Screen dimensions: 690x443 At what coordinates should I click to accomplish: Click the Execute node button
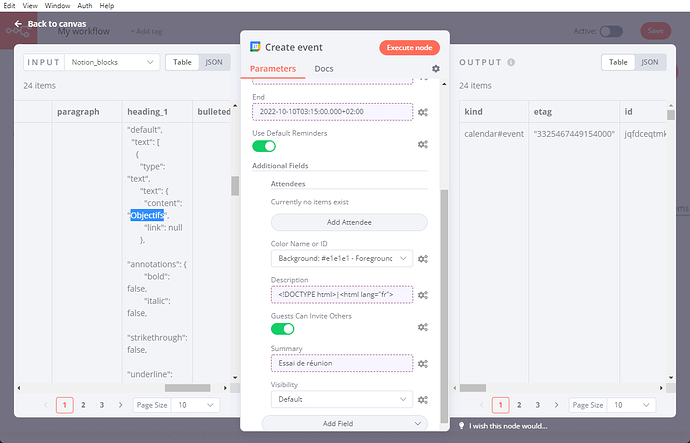(409, 48)
